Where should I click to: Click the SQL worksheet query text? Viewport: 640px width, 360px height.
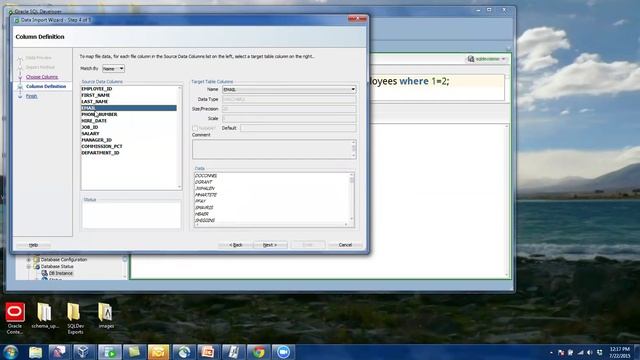[409, 81]
